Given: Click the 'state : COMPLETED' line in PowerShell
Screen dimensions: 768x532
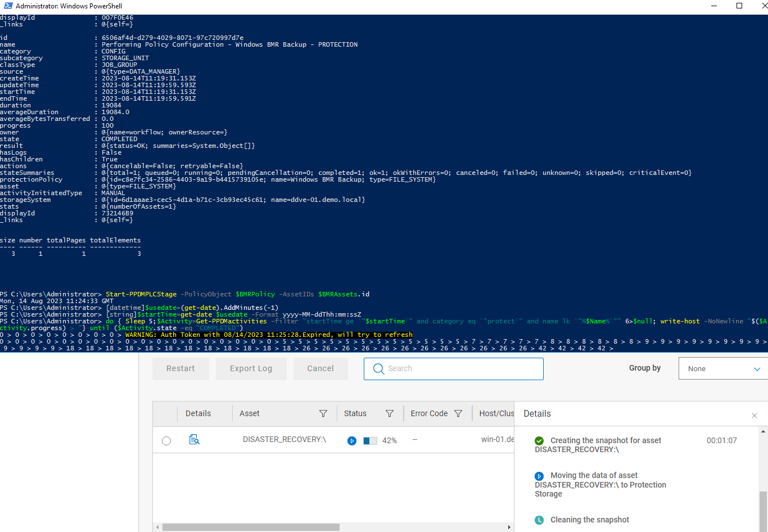Looking at the screenshot, I should pos(69,139).
